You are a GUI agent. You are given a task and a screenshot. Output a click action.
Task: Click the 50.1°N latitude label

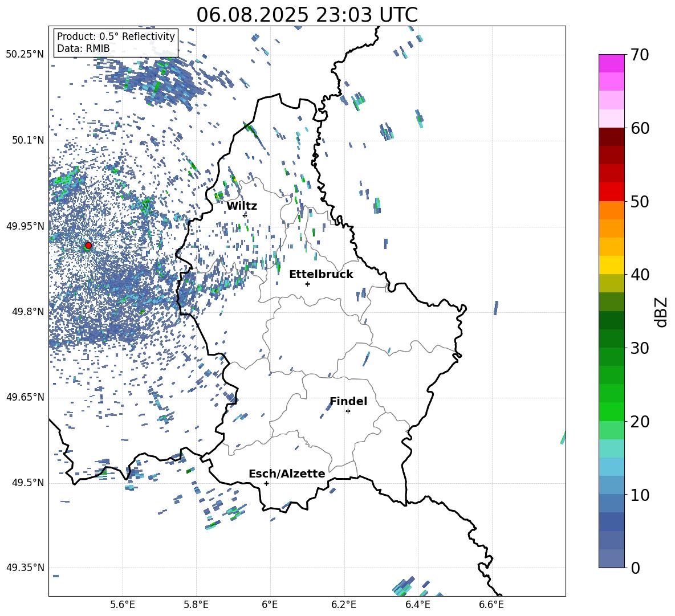coord(29,140)
